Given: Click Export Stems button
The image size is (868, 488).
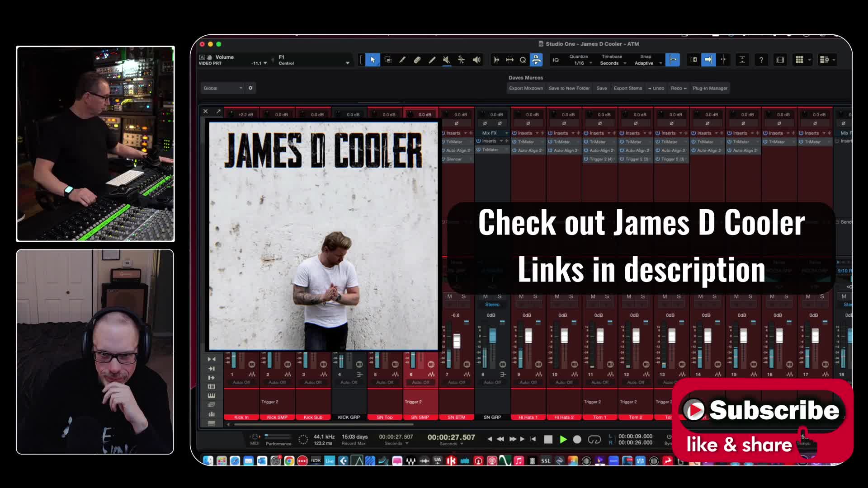Looking at the screenshot, I should pos(627,89).
